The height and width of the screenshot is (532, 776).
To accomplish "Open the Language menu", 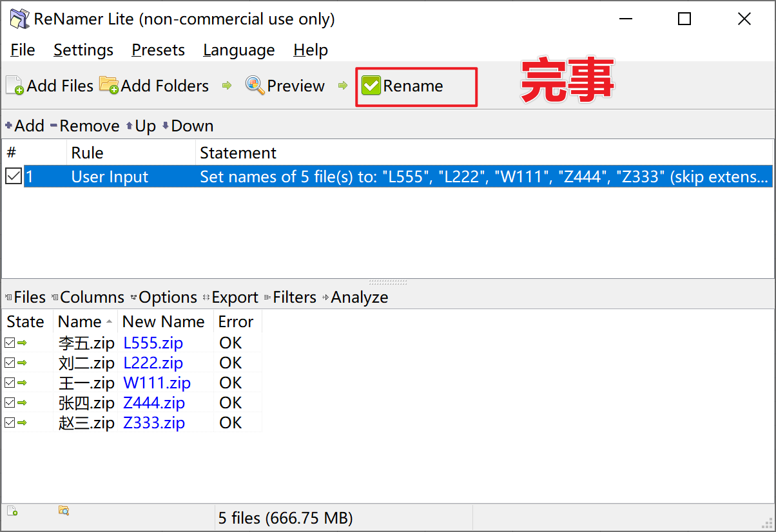I will click(239, 50).
